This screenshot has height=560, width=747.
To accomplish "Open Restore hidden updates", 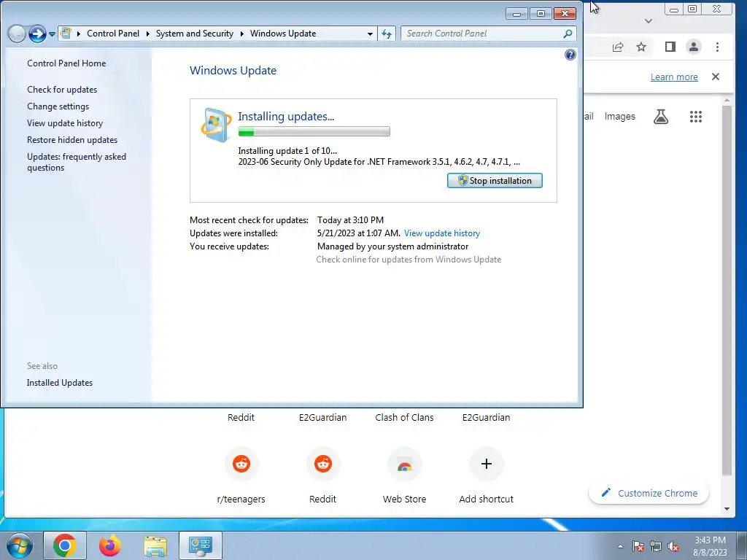I will 72,139.
